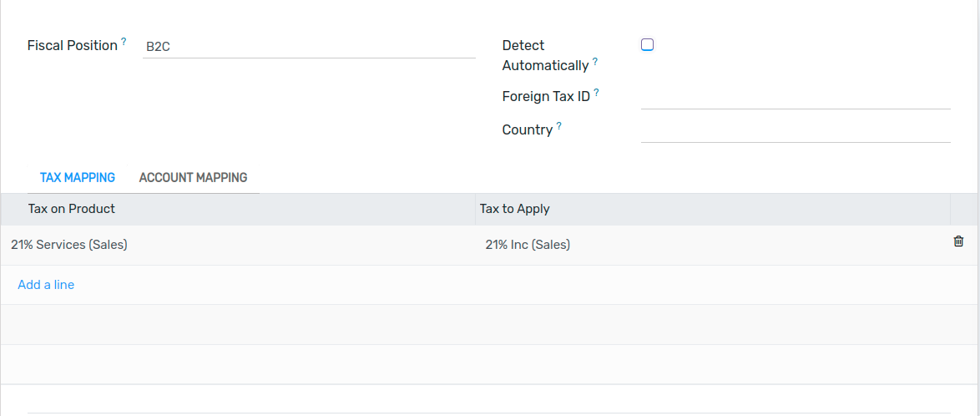980x416 pixels.
Task: Click the Fiscal Position label
Action: [x=73, y=46]
